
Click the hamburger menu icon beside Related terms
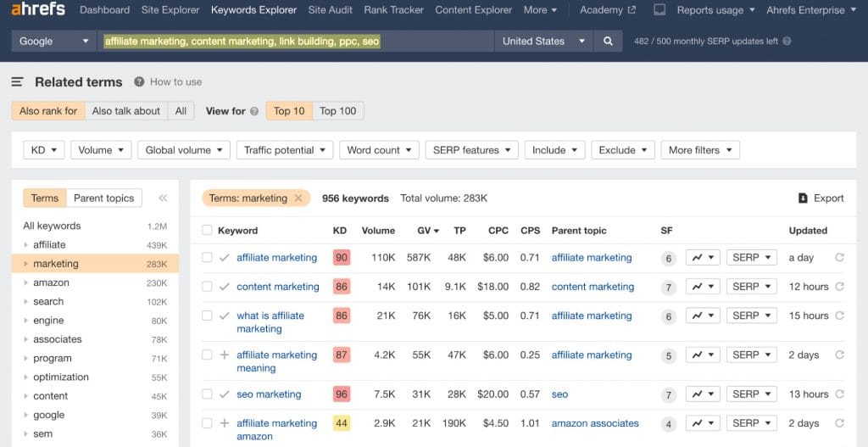tap(17, 82)
